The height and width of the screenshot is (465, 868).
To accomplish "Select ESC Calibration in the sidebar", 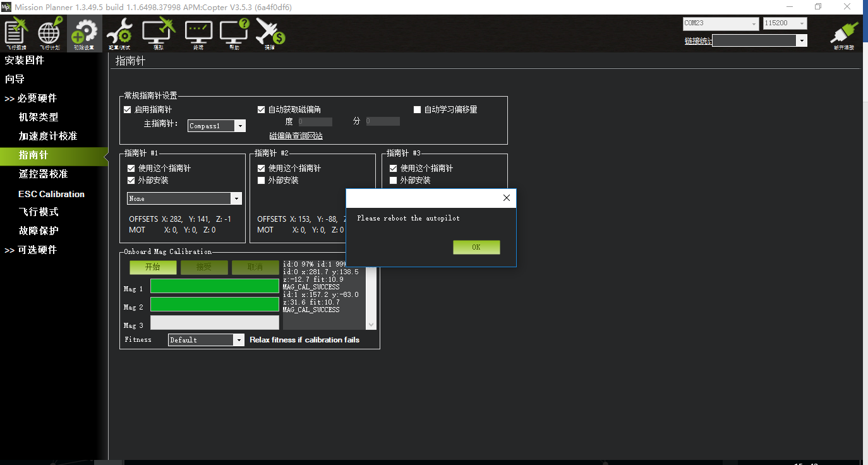I will coord(51,194).
